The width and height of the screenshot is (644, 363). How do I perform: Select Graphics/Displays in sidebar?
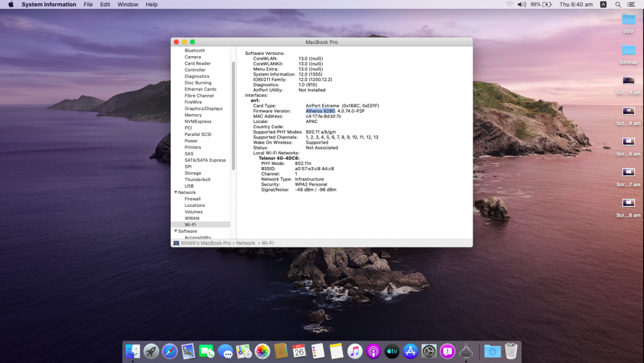(204, 108)
